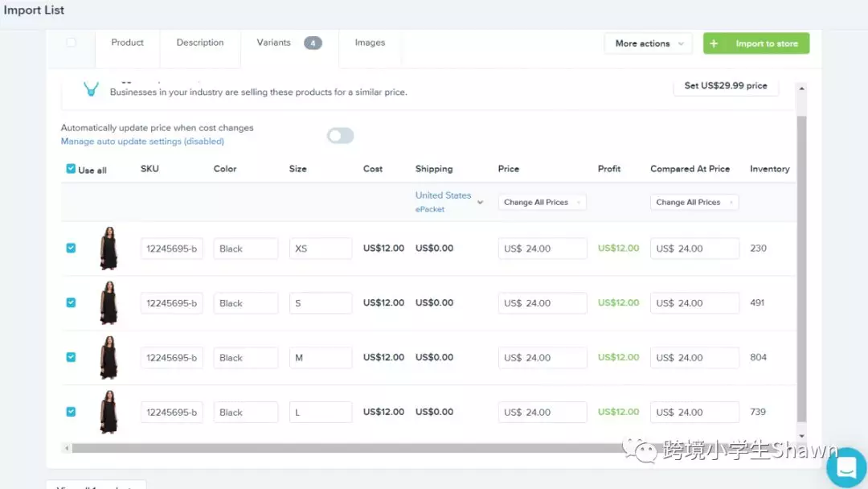Click the size S variant dress thumbnail

tap(108, 302)
